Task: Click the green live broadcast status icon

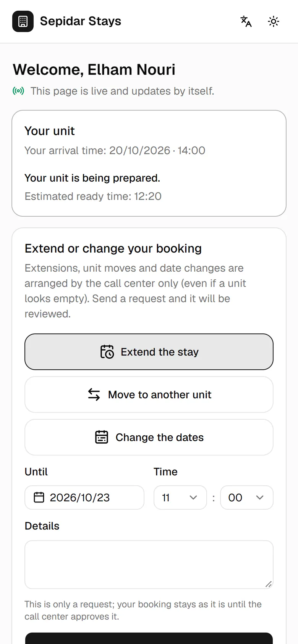Action: [x=18, y=91]
